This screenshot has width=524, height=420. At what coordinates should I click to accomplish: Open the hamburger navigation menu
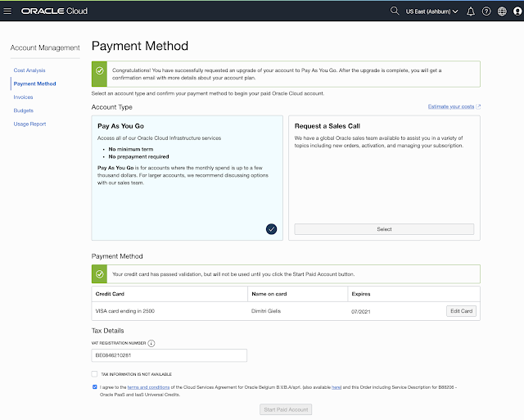coord(7,11)
